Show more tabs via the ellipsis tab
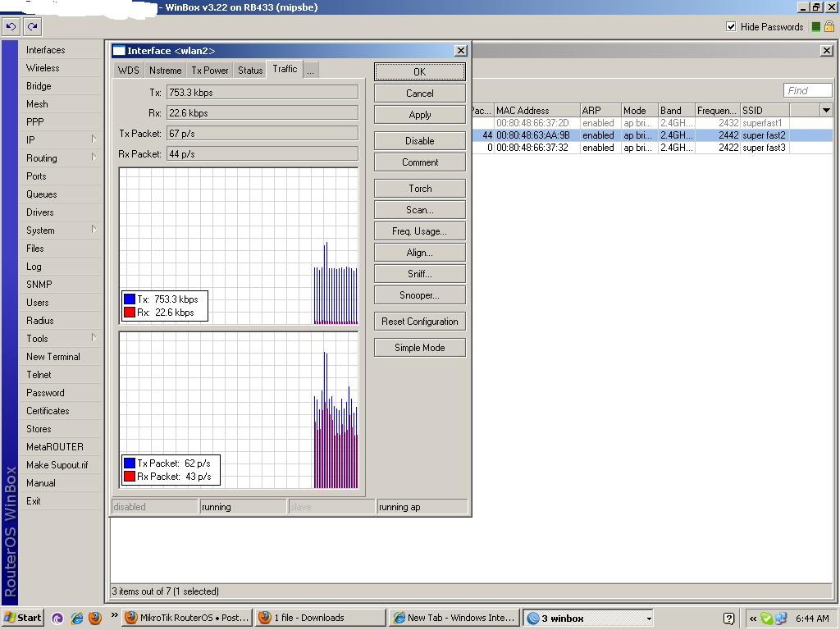 pyautogui.click(x=310, y=71)
